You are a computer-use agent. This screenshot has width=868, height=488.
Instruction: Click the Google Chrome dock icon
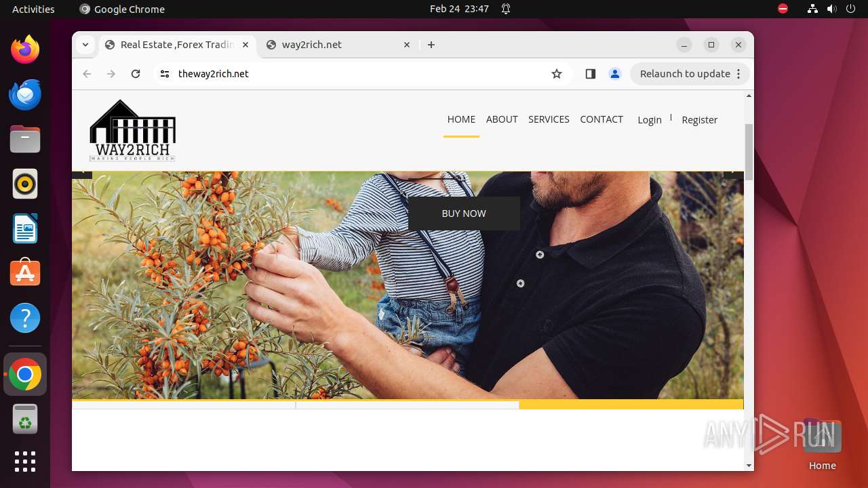pyautogui.click(x=25, y=374)
